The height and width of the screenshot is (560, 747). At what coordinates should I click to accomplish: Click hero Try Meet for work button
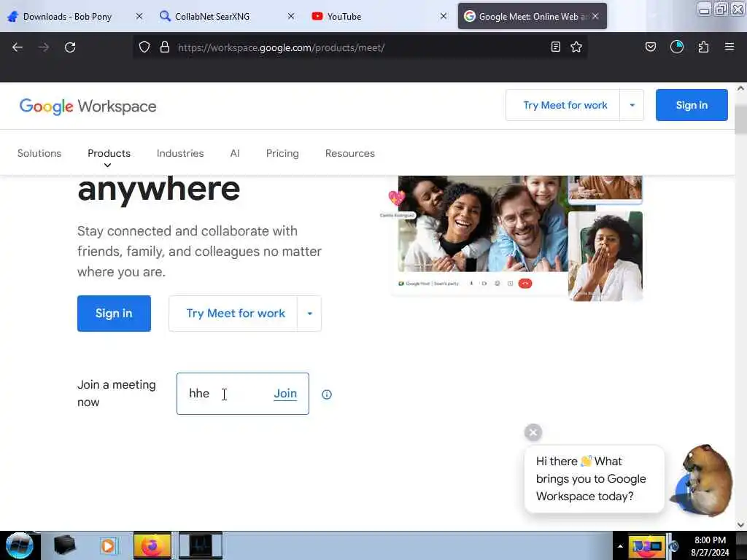click(236, 314)
